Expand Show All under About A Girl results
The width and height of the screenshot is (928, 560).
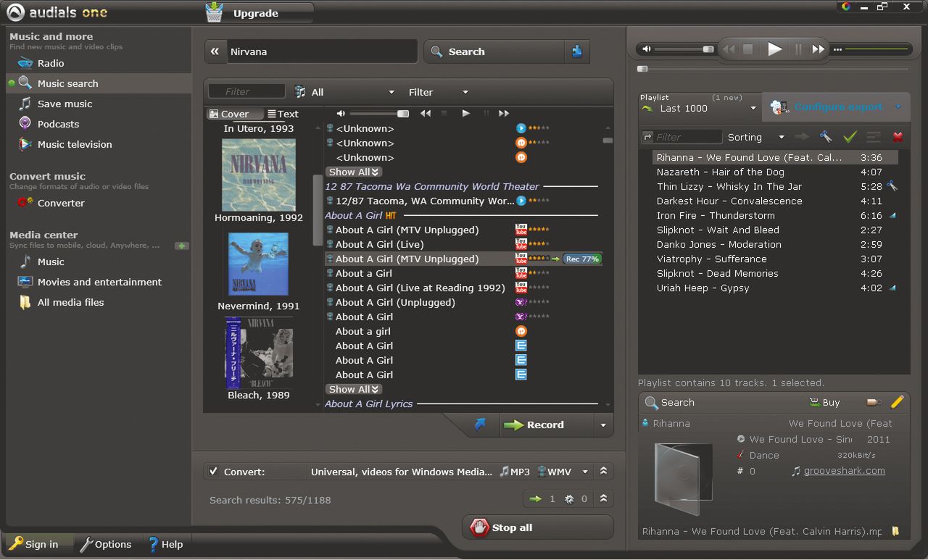click(x=354, y=389)
